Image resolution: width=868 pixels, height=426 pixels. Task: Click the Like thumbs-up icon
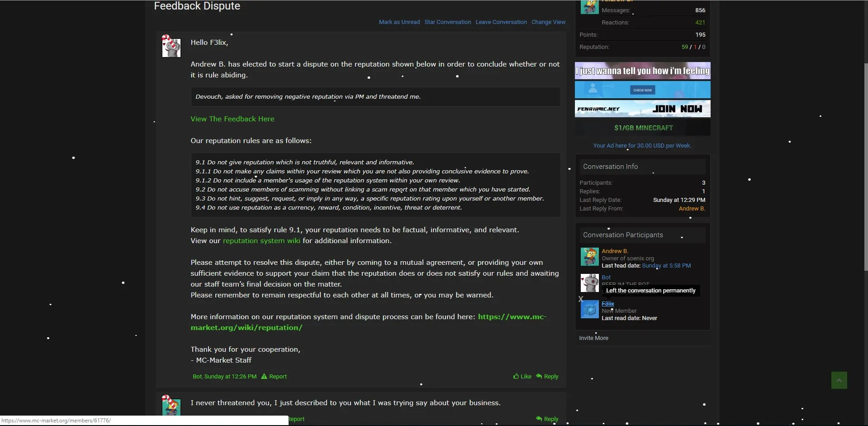click(x=516, y=376)
